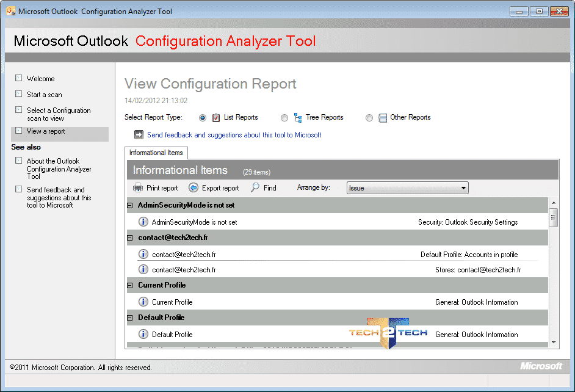Click info icon beside Current Profile entry
Screen dimensions: 575x392
(x=143, y=302)
